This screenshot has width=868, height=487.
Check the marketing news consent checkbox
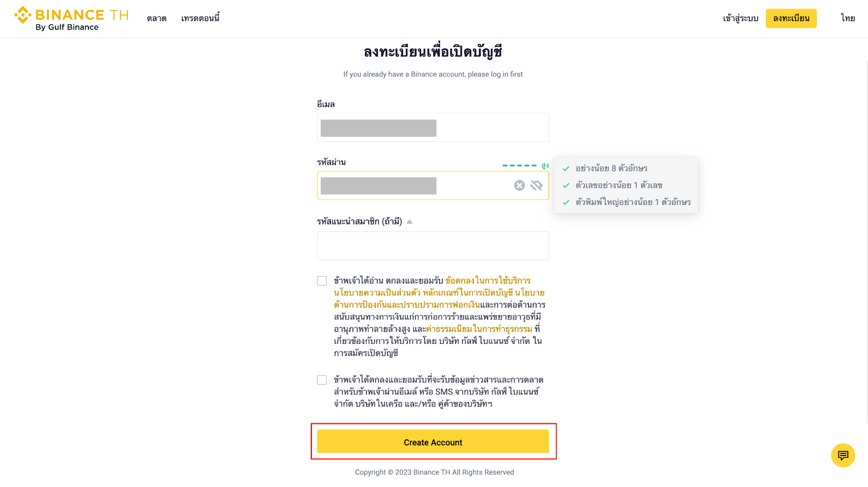pyautogui.click(x=322, y=380)
